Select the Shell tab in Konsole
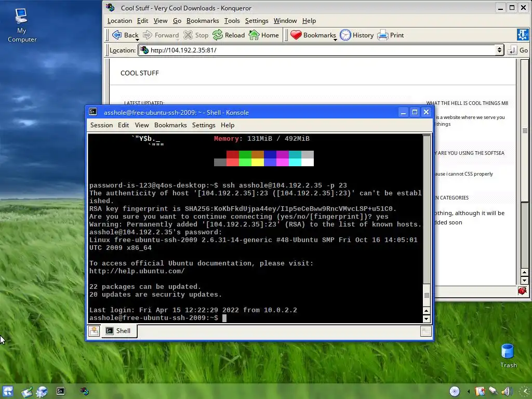 [119, 331]
